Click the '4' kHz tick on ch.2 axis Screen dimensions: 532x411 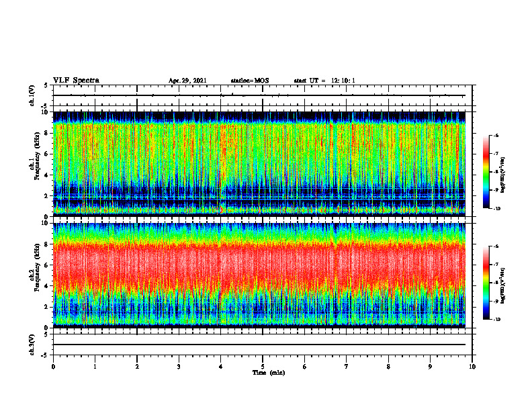pos(47,286)
